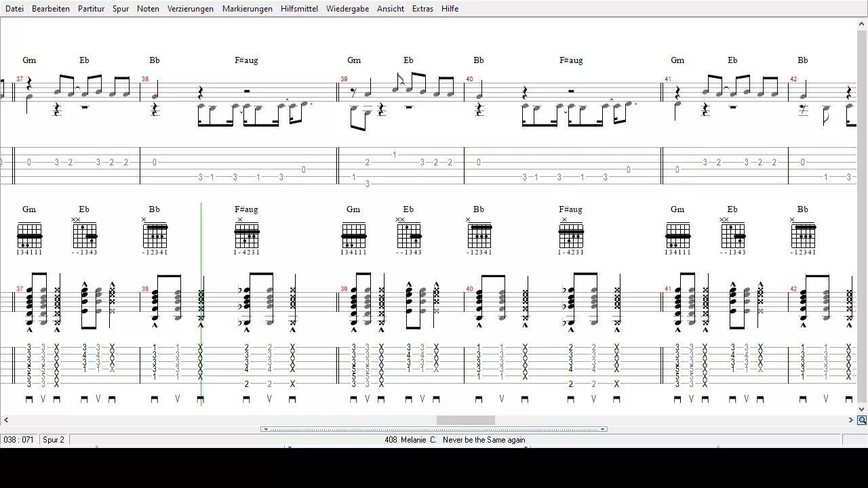
Task: Click the Spur 2 status field
Action: (x=54, y=440)
